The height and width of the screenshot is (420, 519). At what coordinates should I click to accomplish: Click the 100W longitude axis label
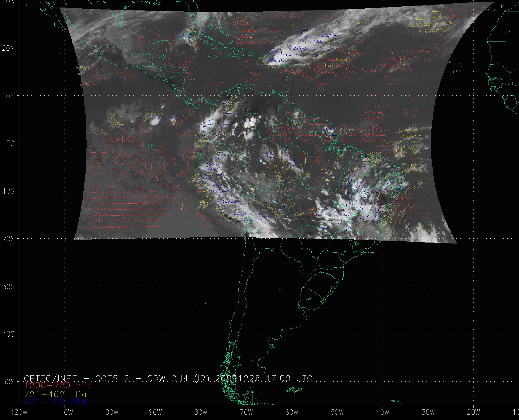(x=110, y=412)
